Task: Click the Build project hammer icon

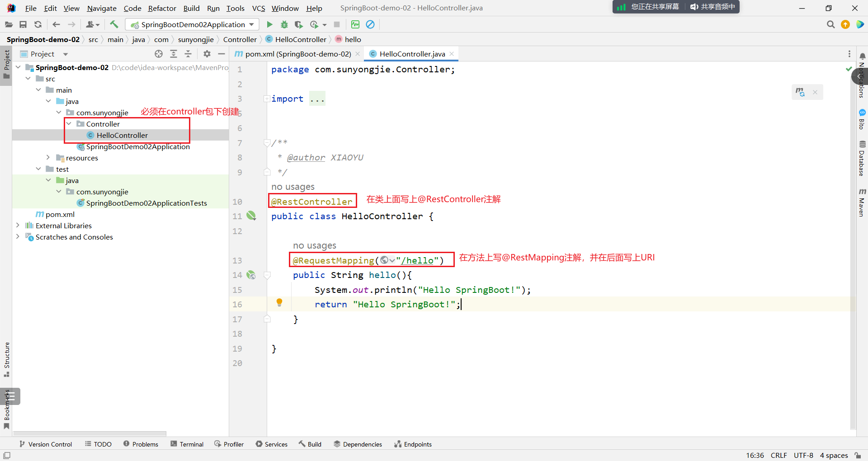Action: point(114,24)
